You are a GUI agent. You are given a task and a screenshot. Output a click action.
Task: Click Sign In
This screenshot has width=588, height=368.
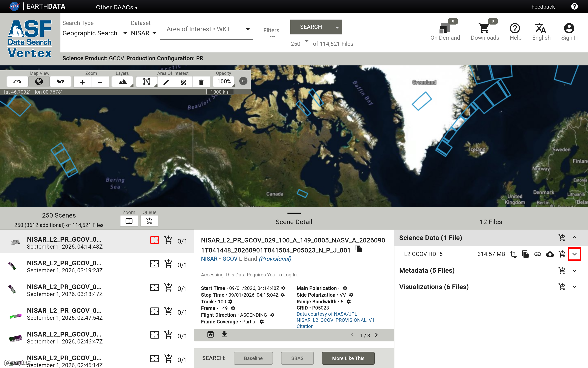[570, 32]
